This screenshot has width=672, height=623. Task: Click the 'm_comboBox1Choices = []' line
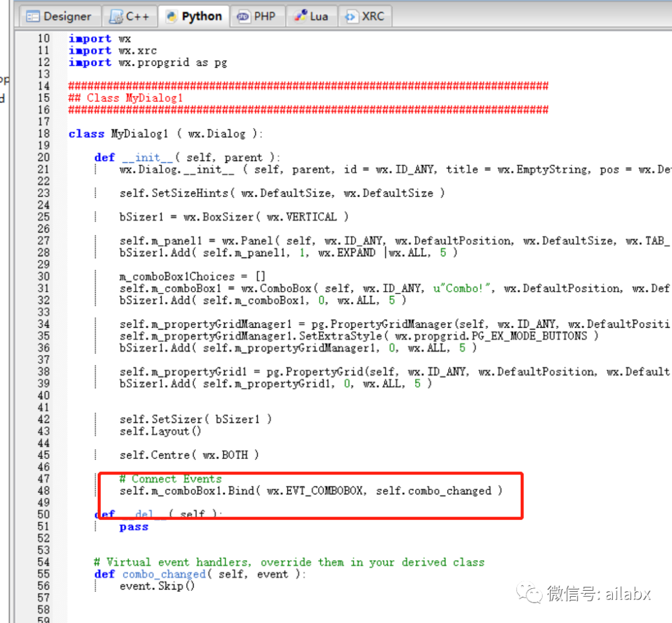point(192,277)
